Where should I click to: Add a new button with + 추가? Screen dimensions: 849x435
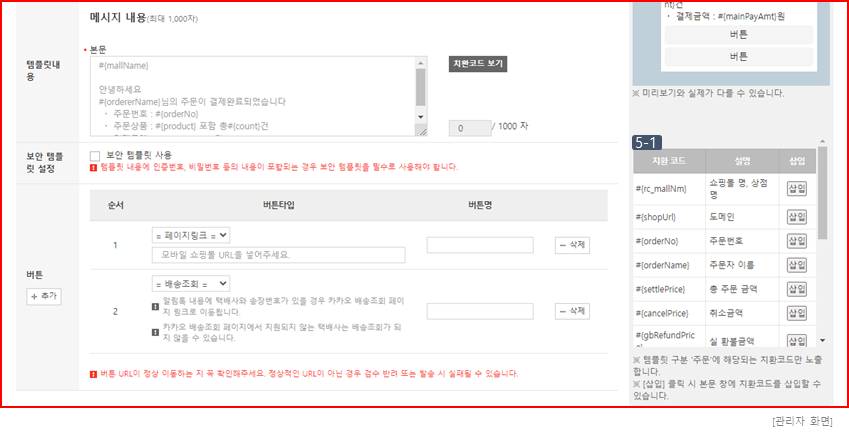click(x=44, y=297)
